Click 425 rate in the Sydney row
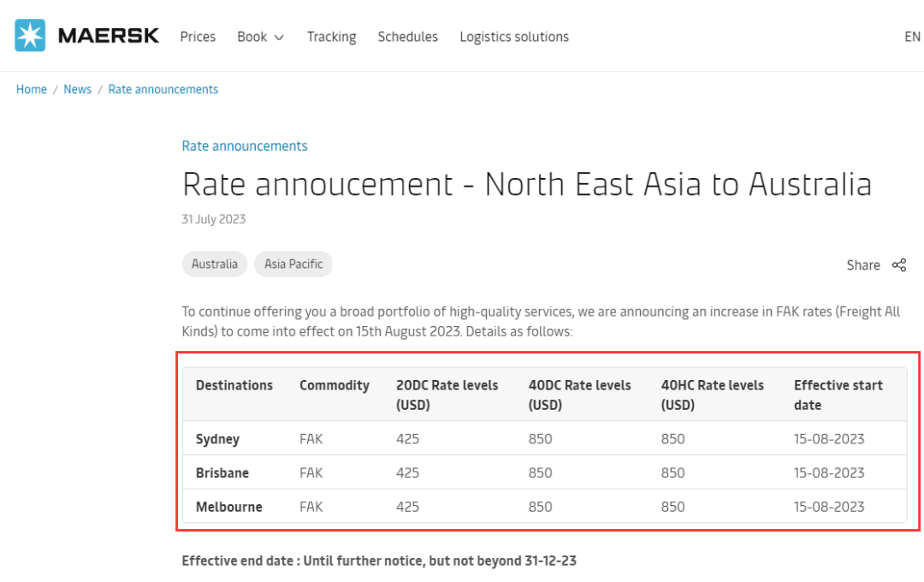924x582 pixels. click(408, 439)
